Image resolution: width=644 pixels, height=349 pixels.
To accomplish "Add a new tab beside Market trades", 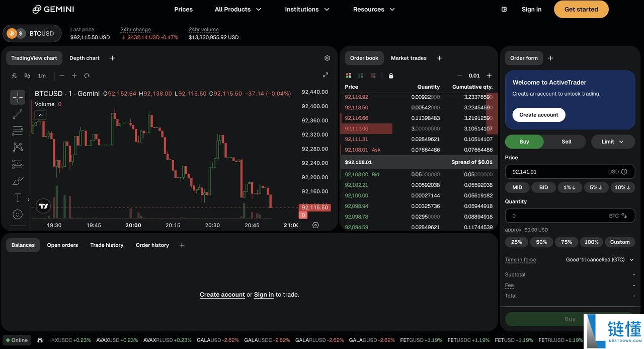I will coord(439,58).
